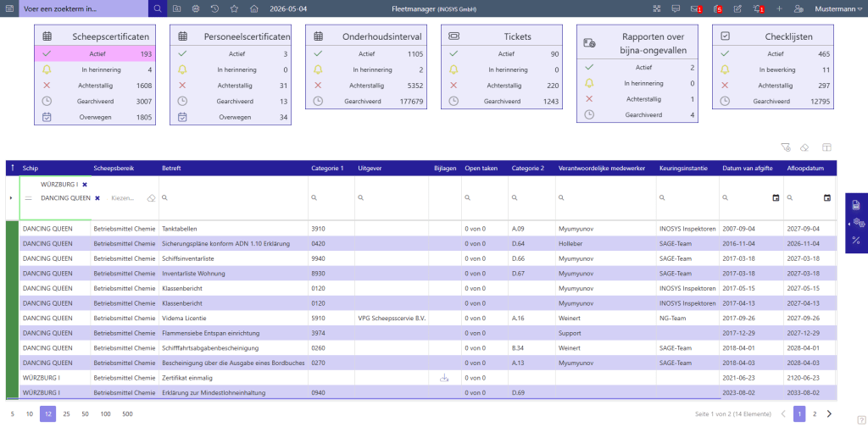Open notifications bell icon
868x427 pixels.
click(759, 8)
